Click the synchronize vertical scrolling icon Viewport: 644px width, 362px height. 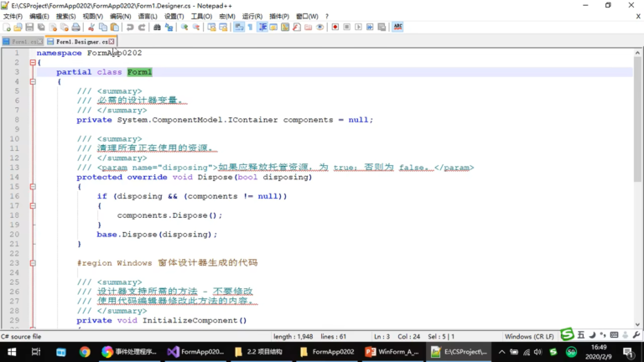tap(211, 27)
